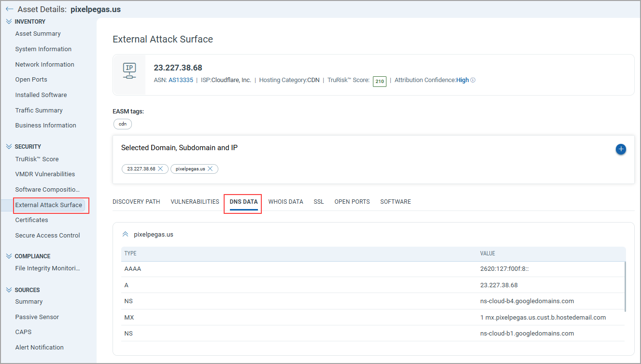
Task: Remove the 23.227.38.68 filter chip
Action: click(160, 168)
